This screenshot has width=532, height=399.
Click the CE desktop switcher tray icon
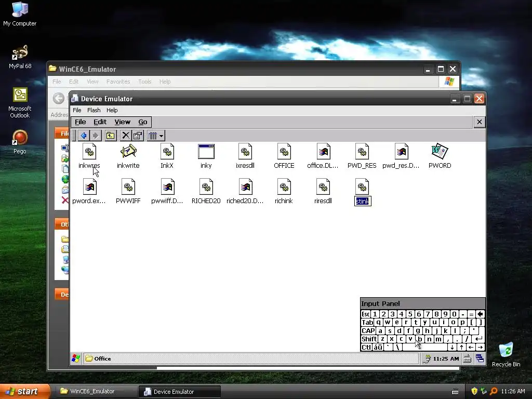pyautogui.click(x=480, y=358)
